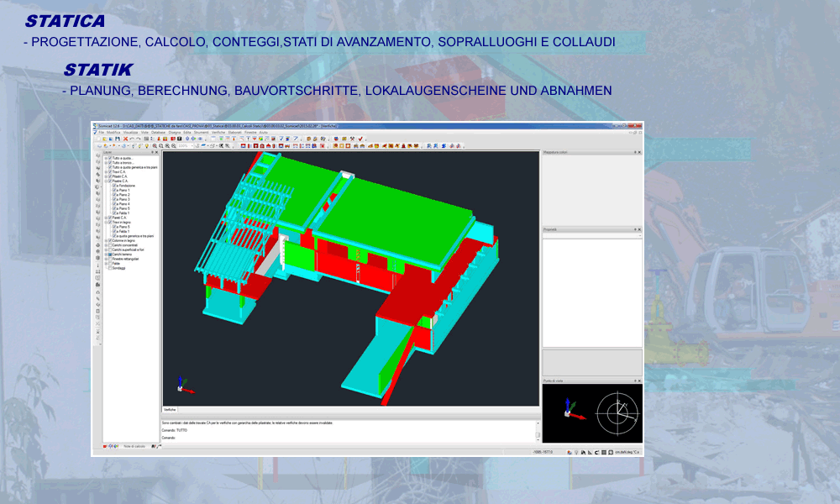The image size is (840, 504).
Task: Click the red checkmark verify icon
Action: tap(360, 139)
